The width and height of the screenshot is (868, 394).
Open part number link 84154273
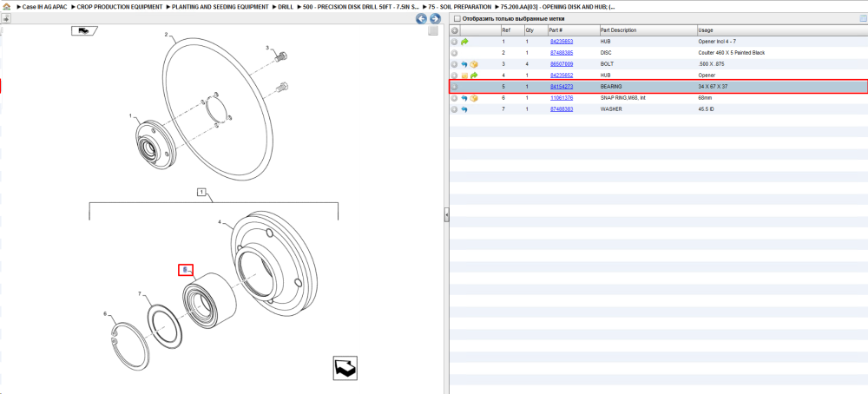coord(562,87)
